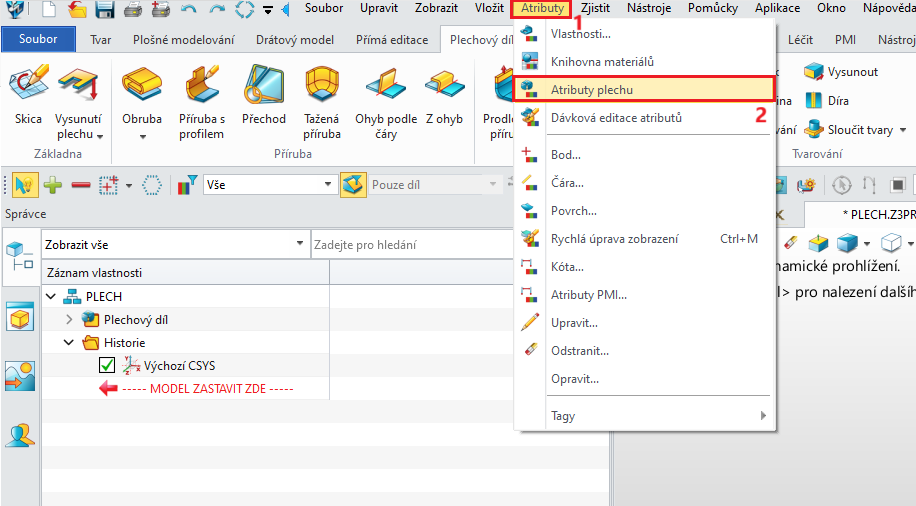Select the Výchozí CSYS tree row
Viewport: 916px width, 506px height.
point(186,365)
